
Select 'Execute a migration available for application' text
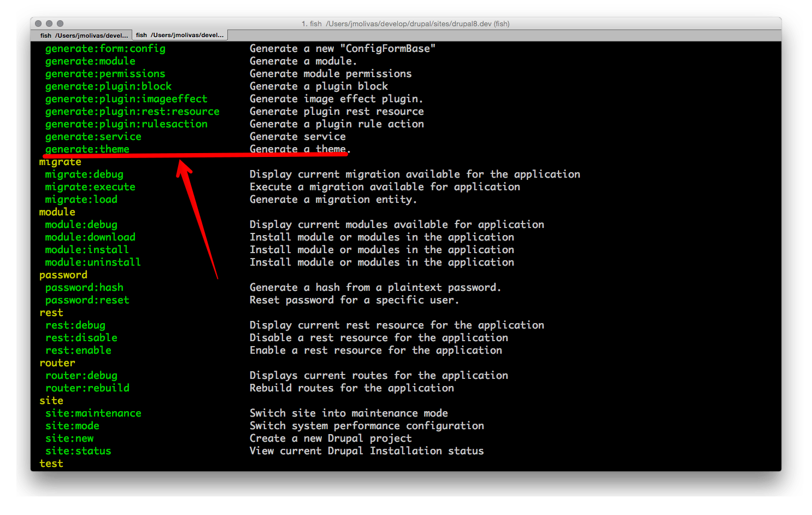point(385,187)
